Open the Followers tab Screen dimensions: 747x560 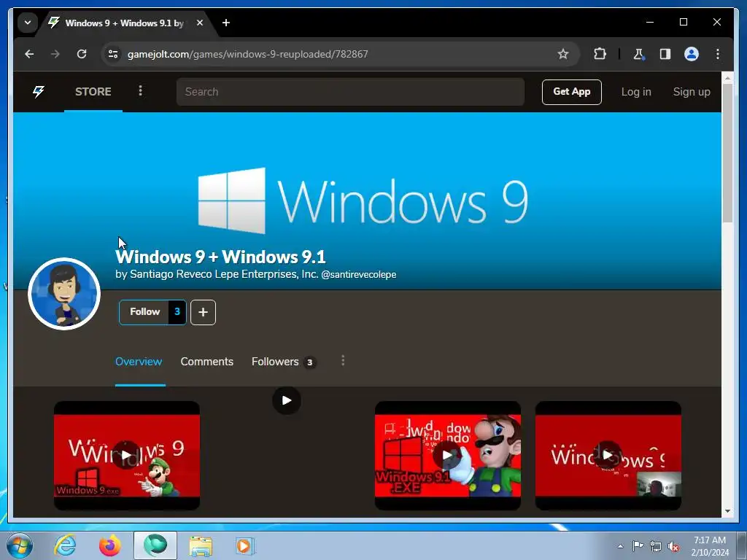coord(284,362)
